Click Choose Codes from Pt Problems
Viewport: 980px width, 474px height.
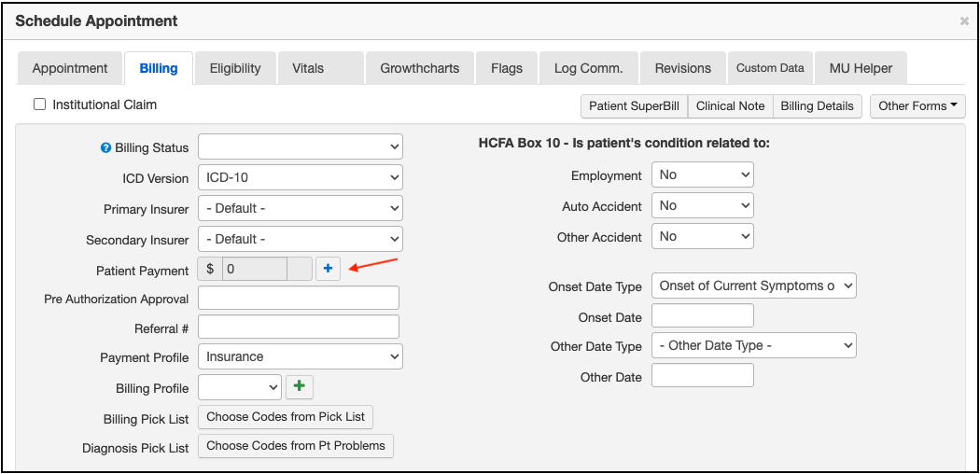coord(296,446)
